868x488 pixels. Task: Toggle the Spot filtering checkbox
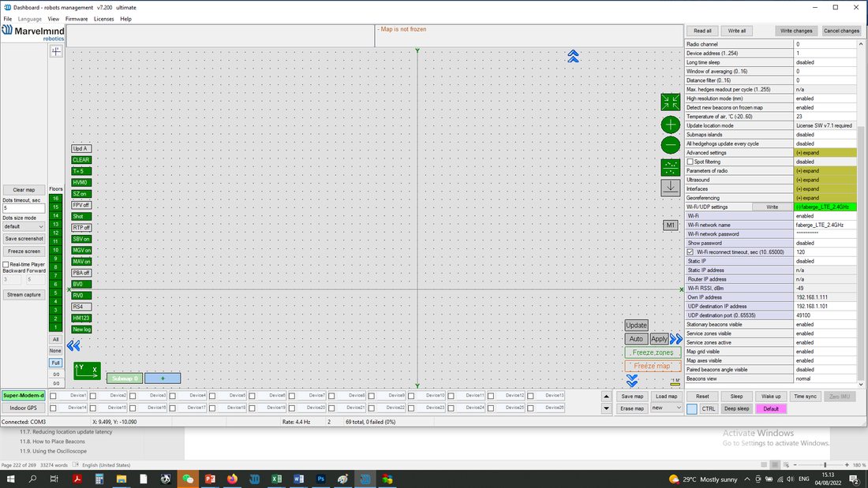(x=690, y=162)
